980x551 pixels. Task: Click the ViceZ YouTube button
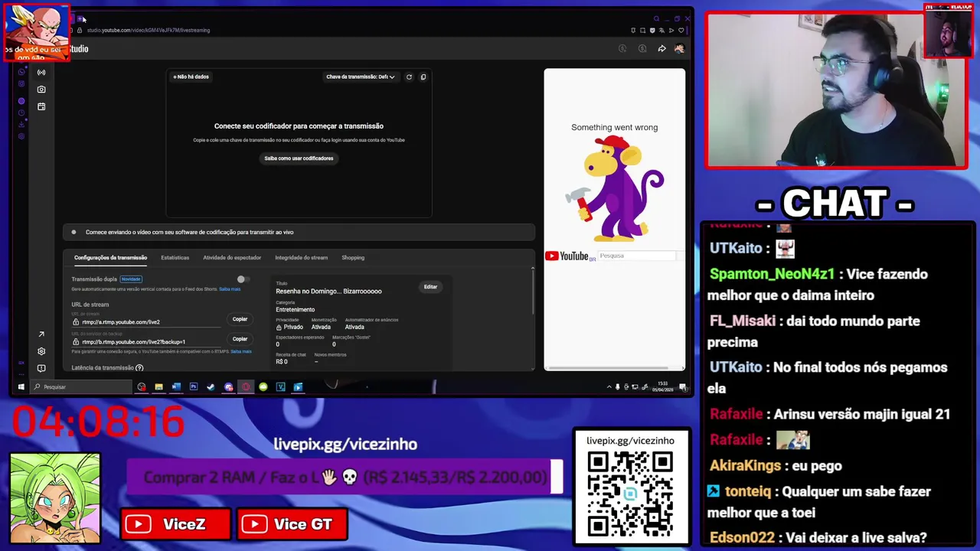tap(176, 524)
